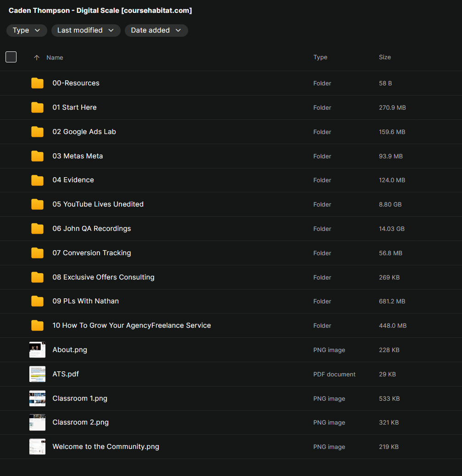The width and height of the screenshot is (462, 476).
Task: Click the 06 John QA Recordings folder icon
Action: coord(37,229)
